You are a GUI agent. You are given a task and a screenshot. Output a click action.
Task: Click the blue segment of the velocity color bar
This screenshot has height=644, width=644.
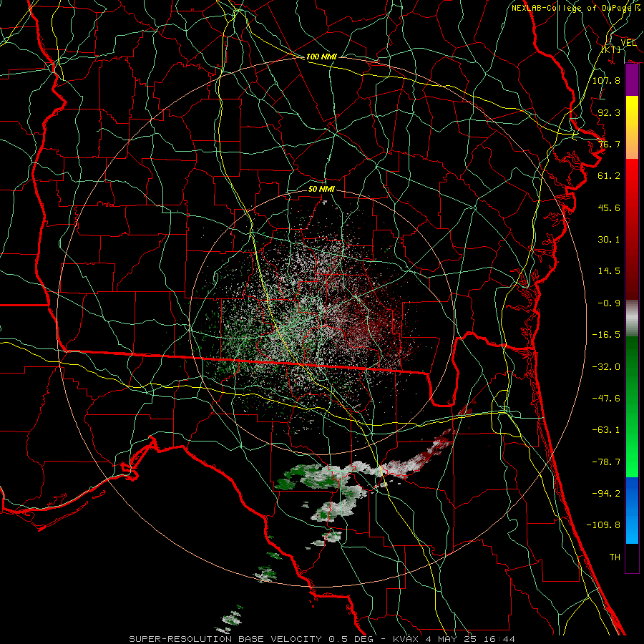[x=632, y=510]
